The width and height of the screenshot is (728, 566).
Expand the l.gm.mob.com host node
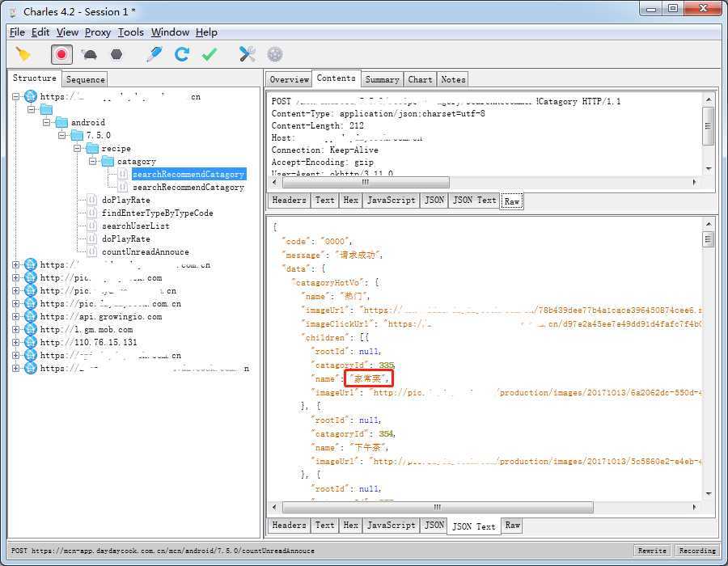pyautogui.click(x=16, y=329)
